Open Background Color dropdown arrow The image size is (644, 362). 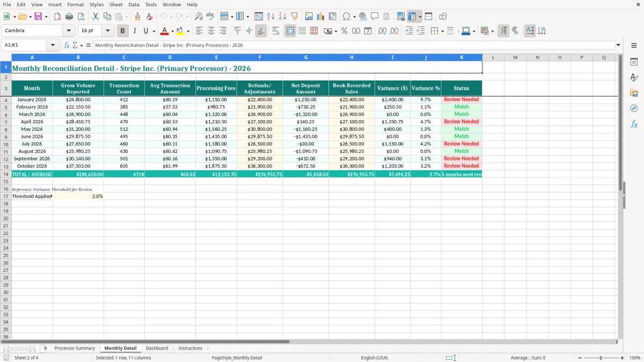pyautogui.click(x=188, y=31)
